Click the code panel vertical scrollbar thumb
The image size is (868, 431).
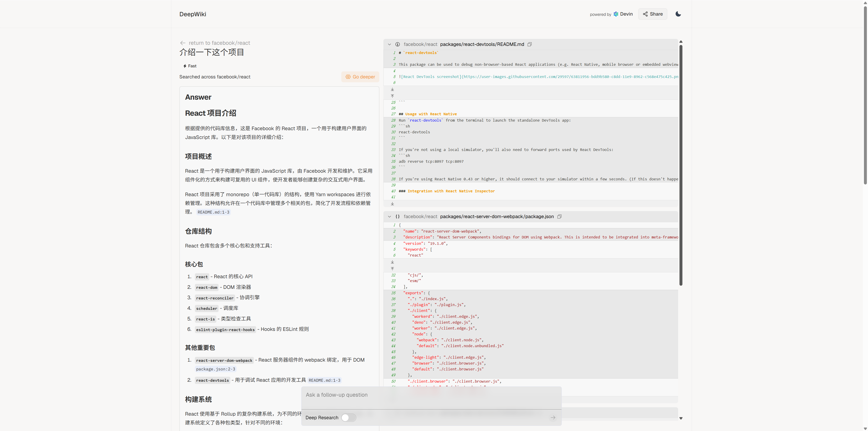[x=681, y=165]
